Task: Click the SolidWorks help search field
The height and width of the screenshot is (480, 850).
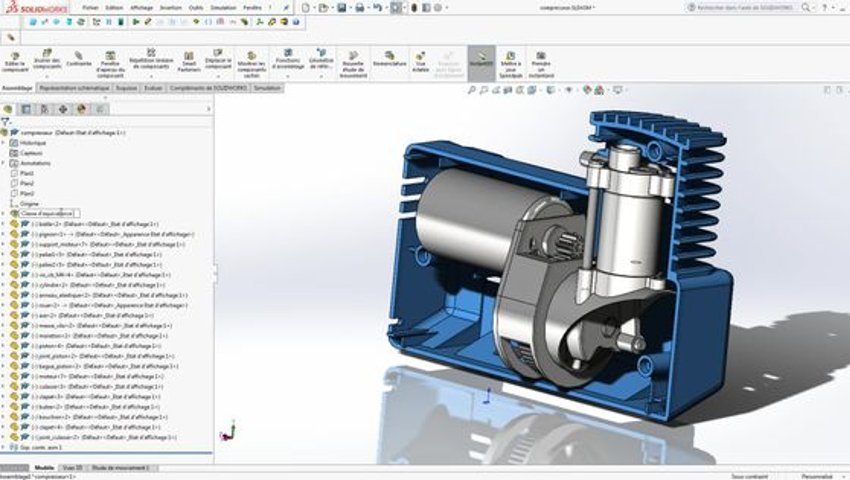Action: pyautogui.click(x=744, y=8)
